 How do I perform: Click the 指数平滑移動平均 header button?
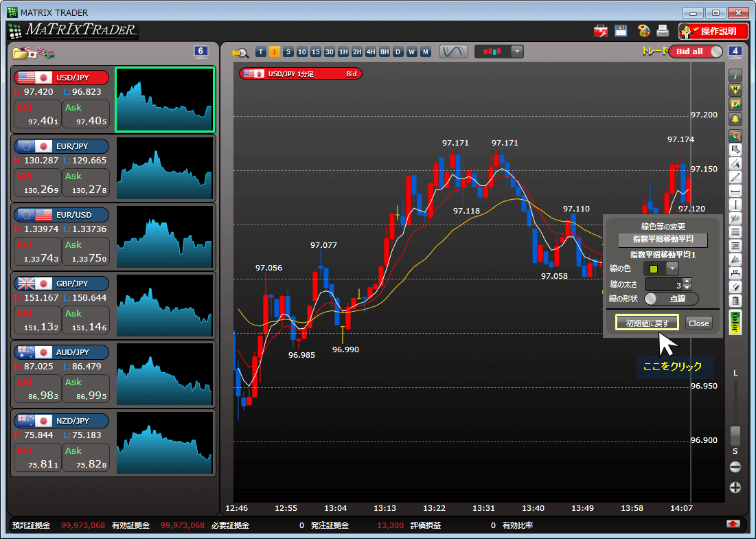[x=663, y=239]
